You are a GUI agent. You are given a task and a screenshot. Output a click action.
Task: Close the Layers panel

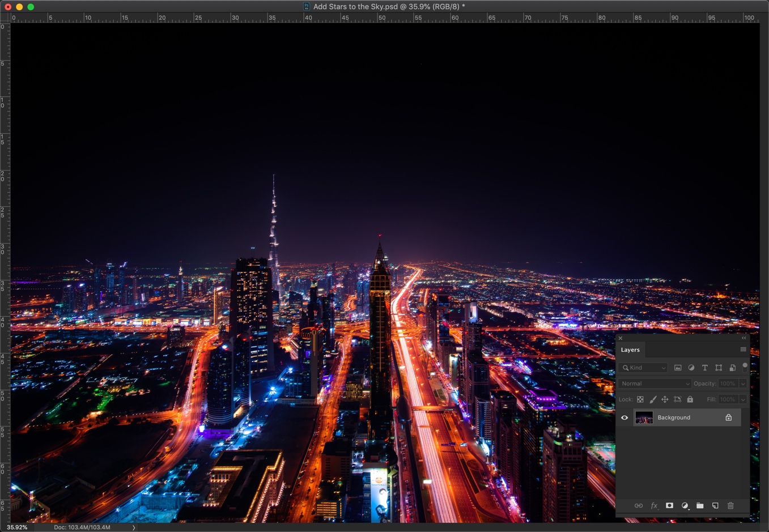(621, 338)
